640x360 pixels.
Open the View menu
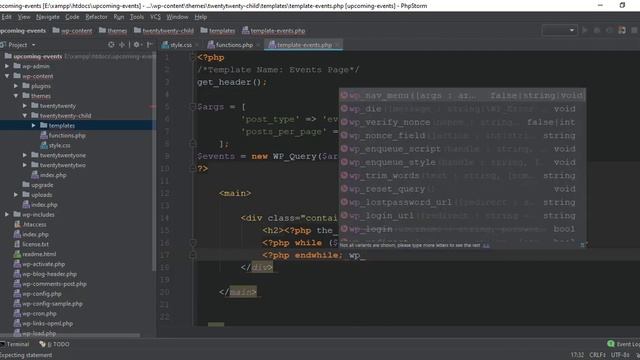coord(24,17)
